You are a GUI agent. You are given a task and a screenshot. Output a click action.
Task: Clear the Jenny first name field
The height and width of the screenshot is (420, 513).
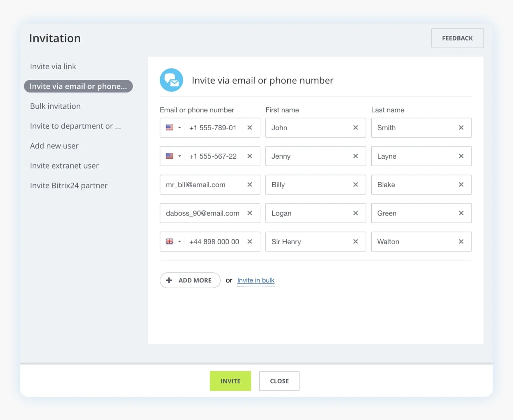click(355, 156)
